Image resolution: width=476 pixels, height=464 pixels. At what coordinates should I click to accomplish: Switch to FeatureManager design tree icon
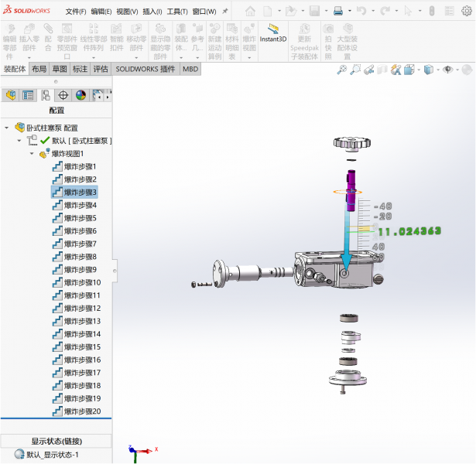click(x=11, y=95)
